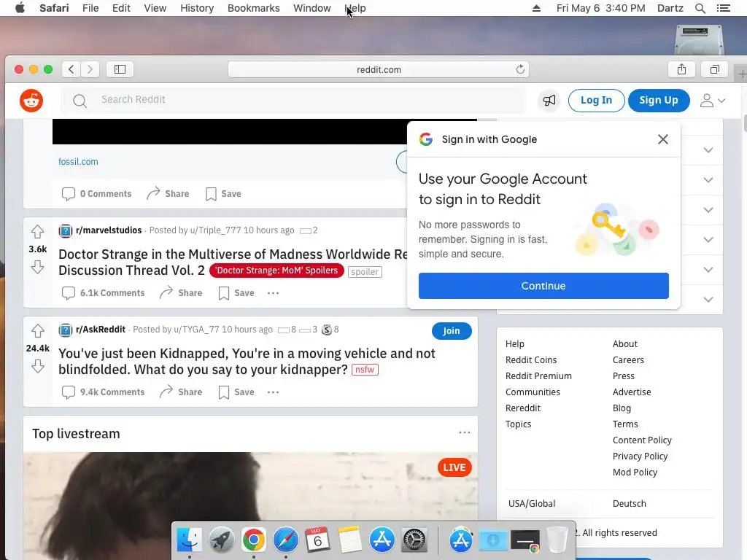This screenshot has height=560, width=747.
Task: Open r/marvelstudios subreddit link
Action: point(109,230)
